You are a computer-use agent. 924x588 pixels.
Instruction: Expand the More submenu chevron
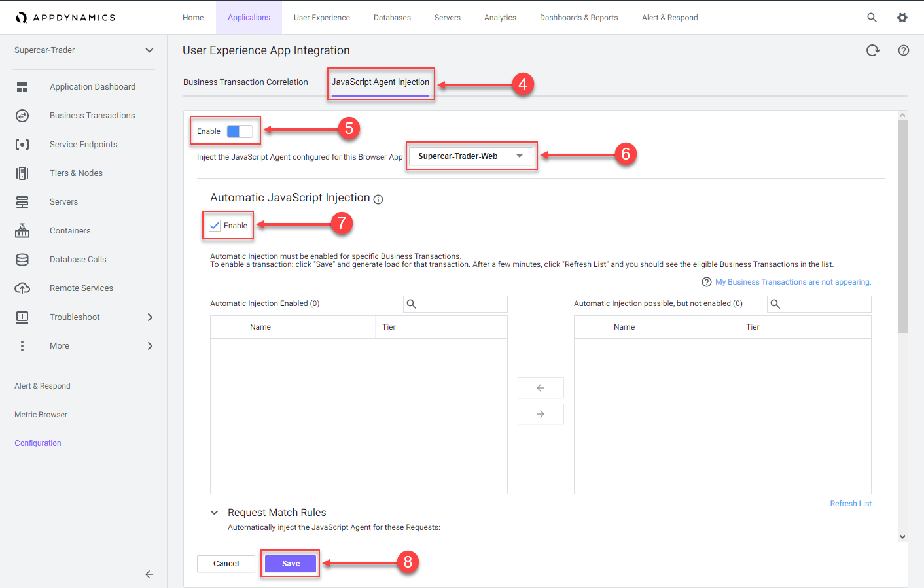click(x=150, y=346)
